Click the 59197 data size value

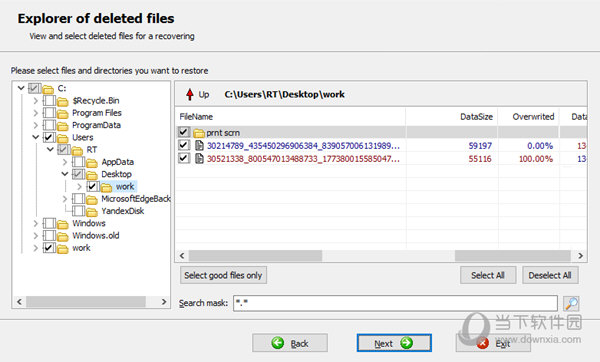pos(480,146)
